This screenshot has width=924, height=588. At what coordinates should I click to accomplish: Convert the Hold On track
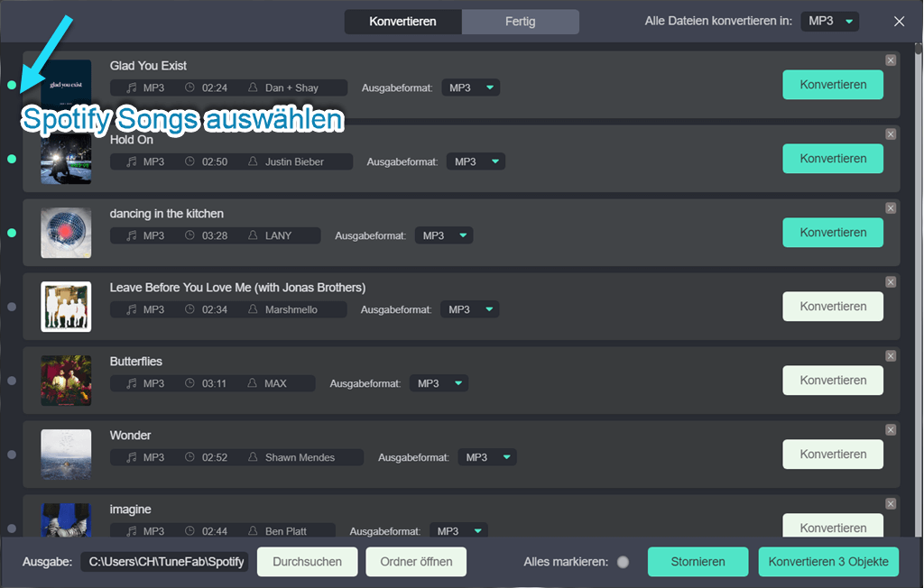833,159
